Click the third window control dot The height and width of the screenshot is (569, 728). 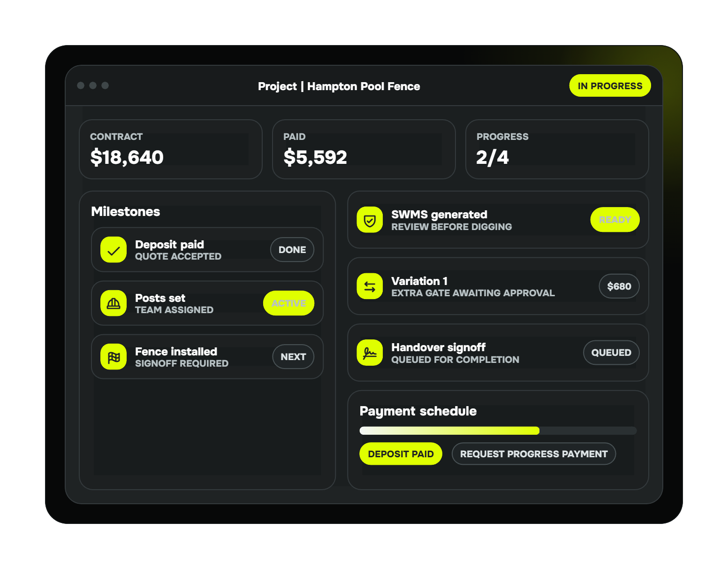click(x=105, y=85)
